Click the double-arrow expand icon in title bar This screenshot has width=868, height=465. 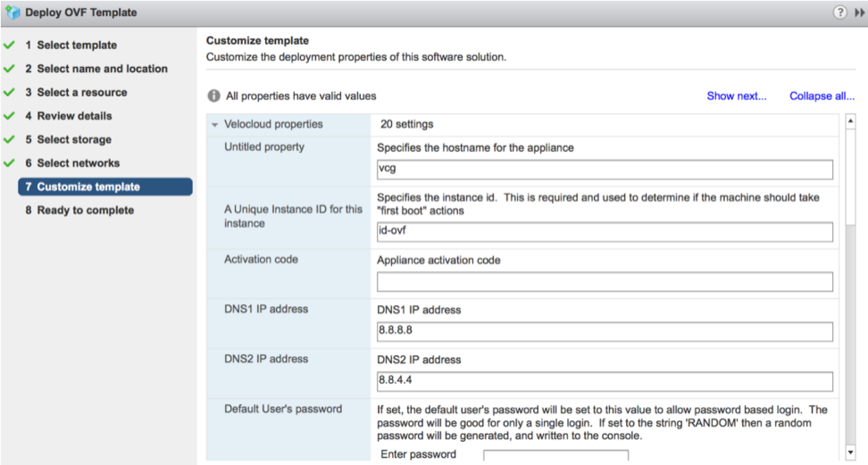click(x=859, y=12)
